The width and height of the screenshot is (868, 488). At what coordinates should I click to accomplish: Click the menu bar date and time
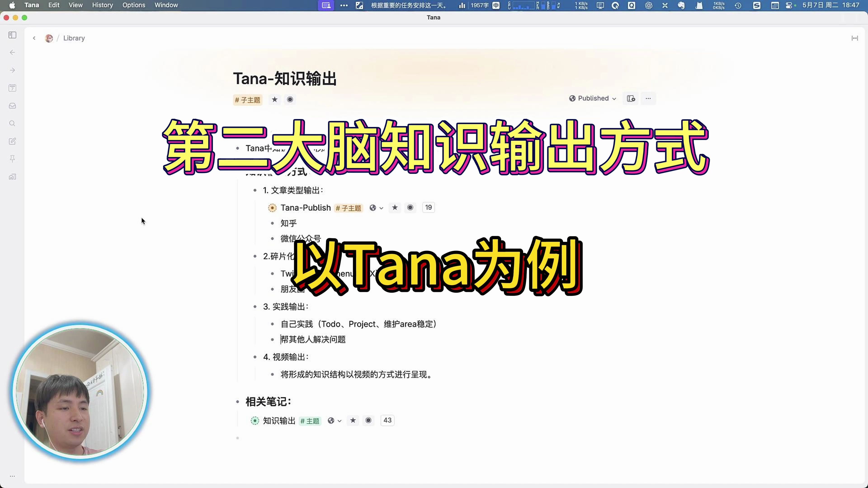[831, 5]
